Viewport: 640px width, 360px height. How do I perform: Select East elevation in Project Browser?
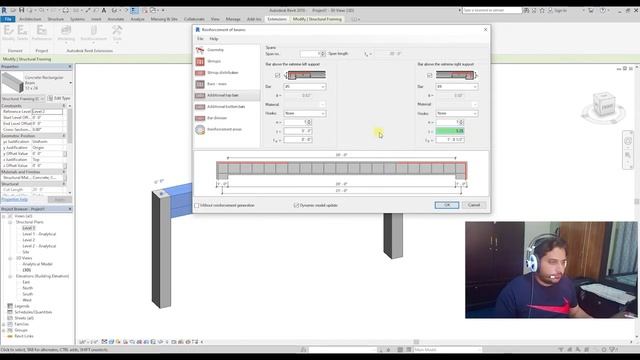click(26, 282)
